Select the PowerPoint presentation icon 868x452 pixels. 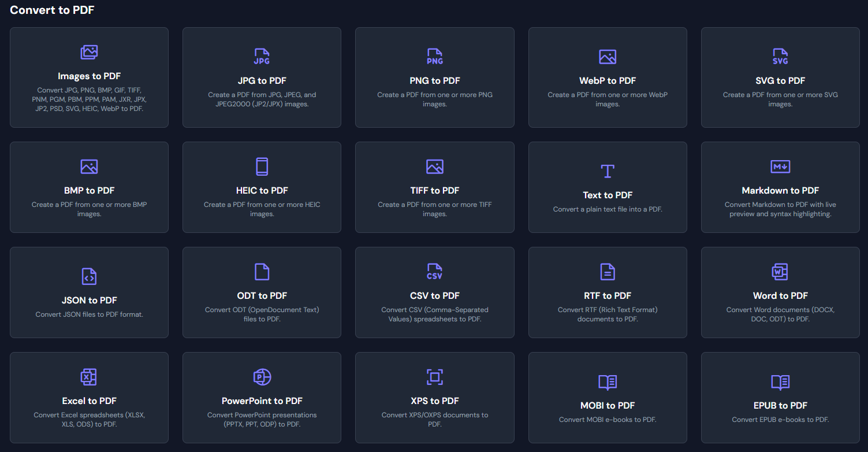pyautogui.click(x=262, y=377)
